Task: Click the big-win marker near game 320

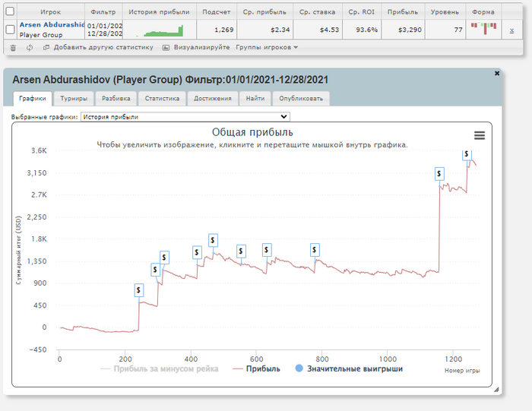Action: pyautogui.click(x=164, y=258)
